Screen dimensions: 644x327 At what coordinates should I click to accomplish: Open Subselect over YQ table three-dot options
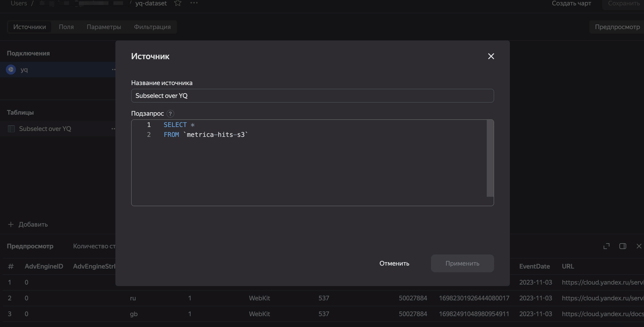pos(113,129)
